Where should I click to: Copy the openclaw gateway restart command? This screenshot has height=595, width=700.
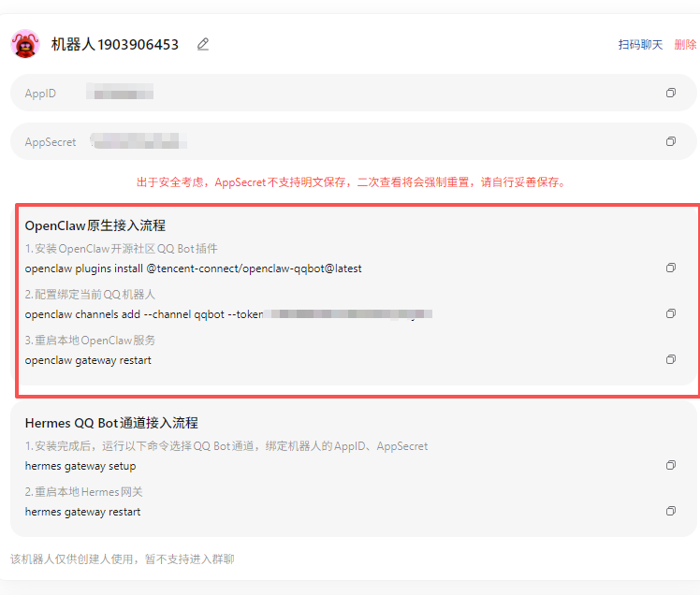coord(671,359)
